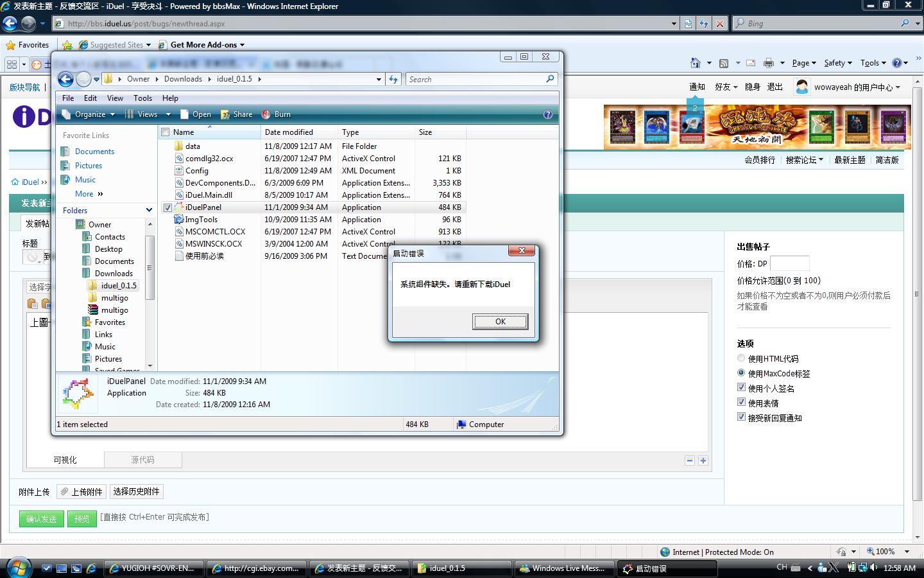Viewport: 924px width, 578px height.
Task: Open IE Page dropdown menu
Action: pyautogui.click(x=803, y=63)
